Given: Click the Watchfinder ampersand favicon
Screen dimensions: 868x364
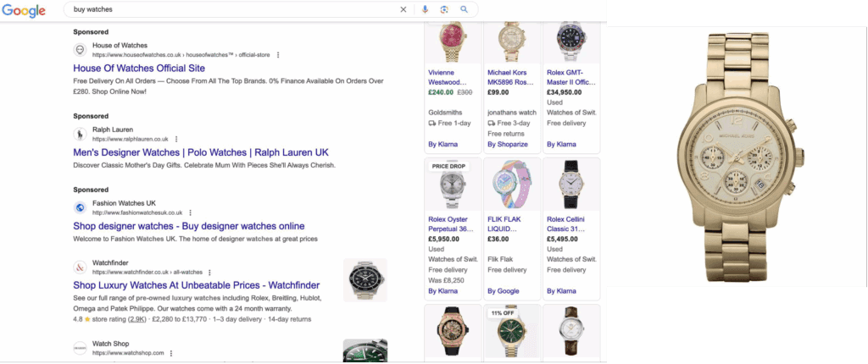Looking at the screenshot, I should 80,267.
